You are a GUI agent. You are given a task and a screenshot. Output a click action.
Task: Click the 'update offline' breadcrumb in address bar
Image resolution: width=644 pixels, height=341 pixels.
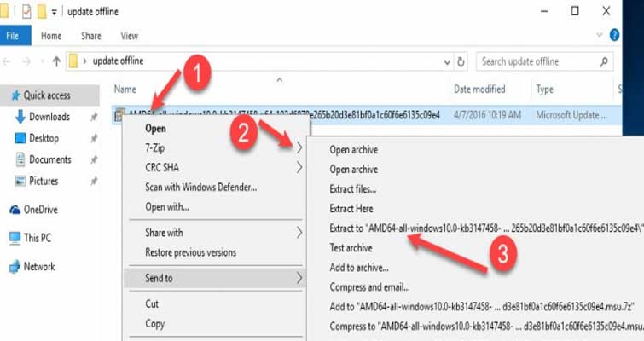[118, 61]
